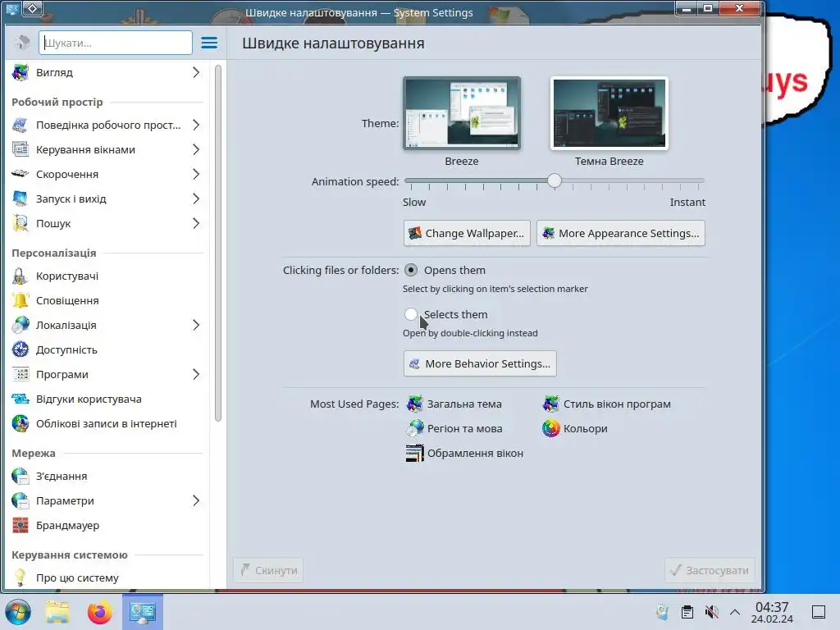840x630 pixels.
Task: Click the Локалізація globe icon
Action: [x=21, y=325]
